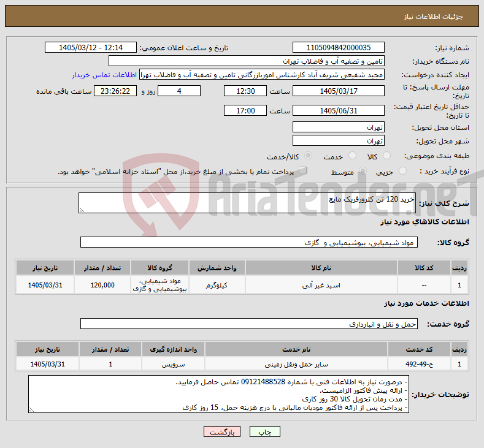Click the remaining days field showing 4
Viewport: 484px width, 448px height.
click(x=179, y=91)
